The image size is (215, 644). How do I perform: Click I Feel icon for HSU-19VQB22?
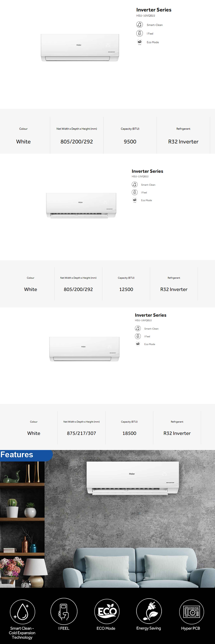[138, 336]
